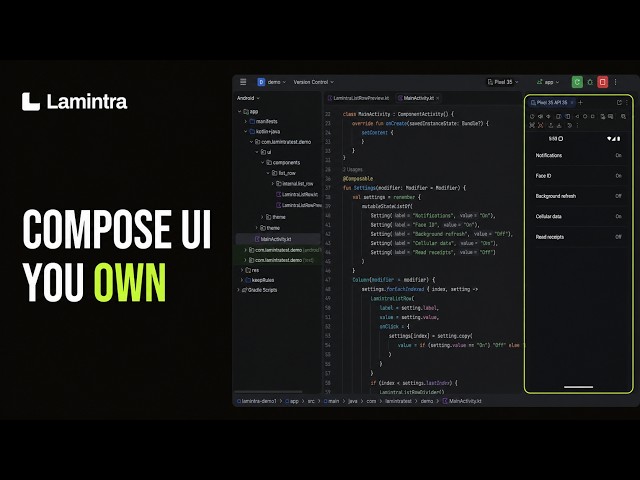Start debugging with the bug icon

[590, 82]
